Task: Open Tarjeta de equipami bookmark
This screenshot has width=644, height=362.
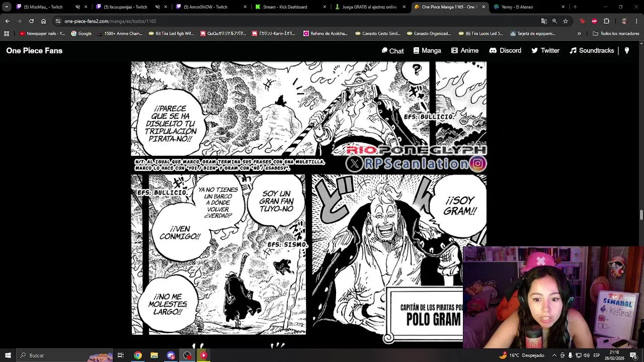Action: [x=533, y=34]
